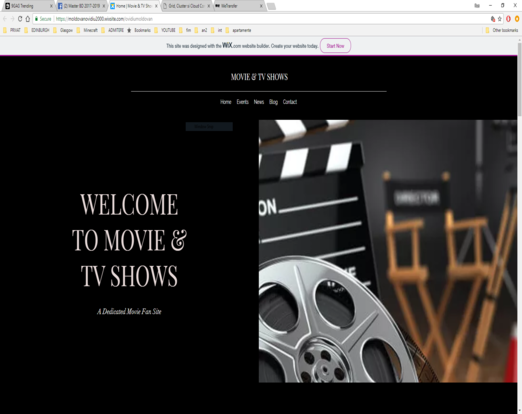Reload the current page
The image size is (522, 414).
[20, 19]
